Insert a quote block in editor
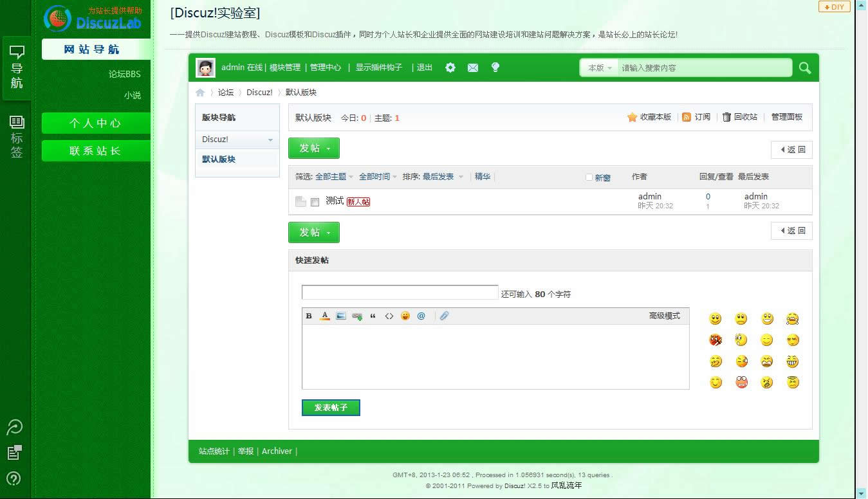Screen dimensions: 868x499 tap(373, 316)
